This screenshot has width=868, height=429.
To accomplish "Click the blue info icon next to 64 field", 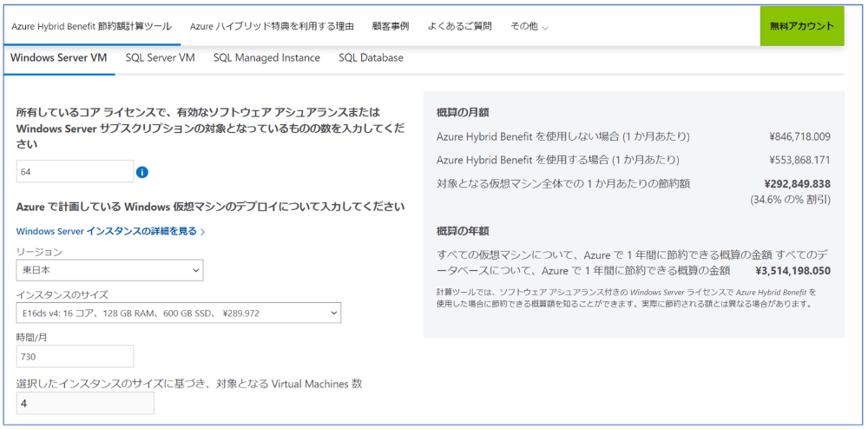I will point(142,173).
